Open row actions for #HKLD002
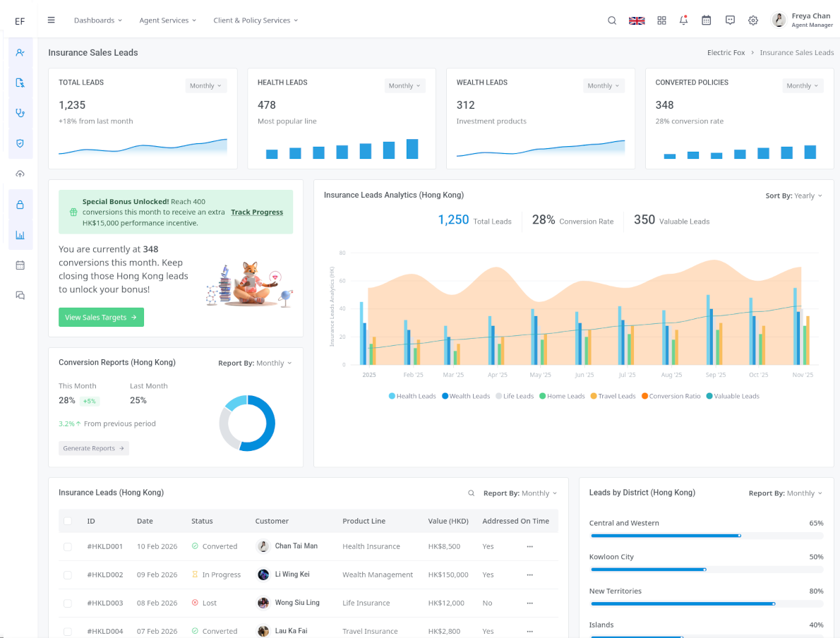840x638 pixels. [530, 574]
